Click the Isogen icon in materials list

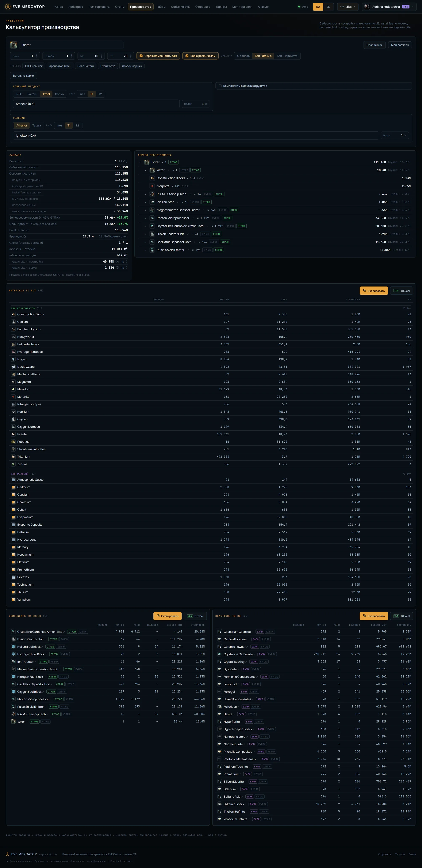pyautogui.click(x=14, y=359)
